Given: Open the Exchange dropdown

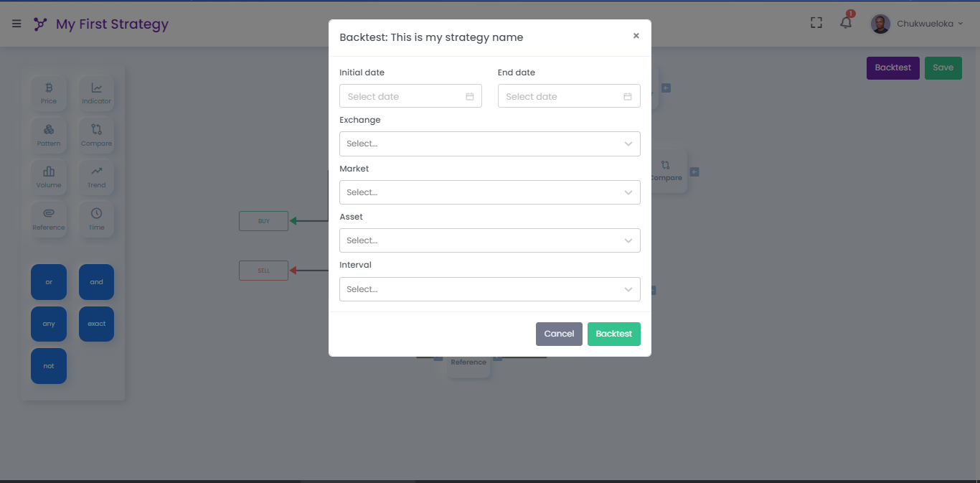Looking at the screenshot, I should [490, 144].
